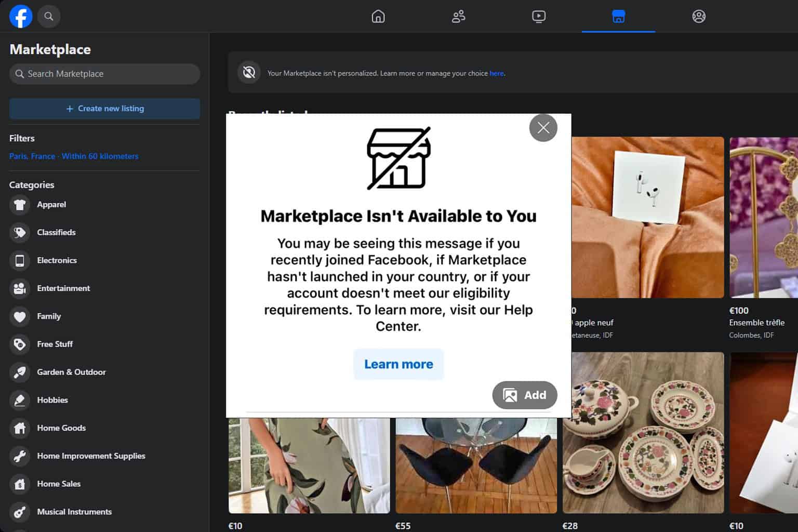Click the Apparel t-shirt icon
Viewport: 798px width, 532px height.
20,205
